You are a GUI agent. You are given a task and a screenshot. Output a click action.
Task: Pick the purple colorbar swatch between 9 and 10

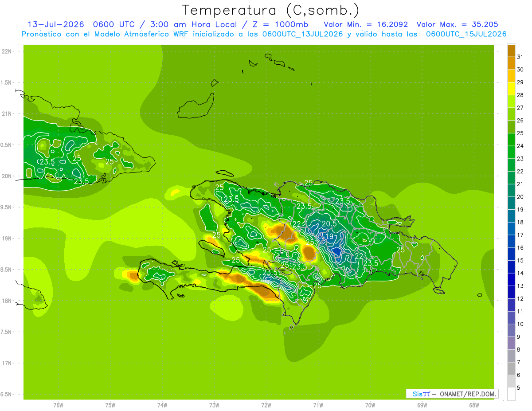[511, 331]
